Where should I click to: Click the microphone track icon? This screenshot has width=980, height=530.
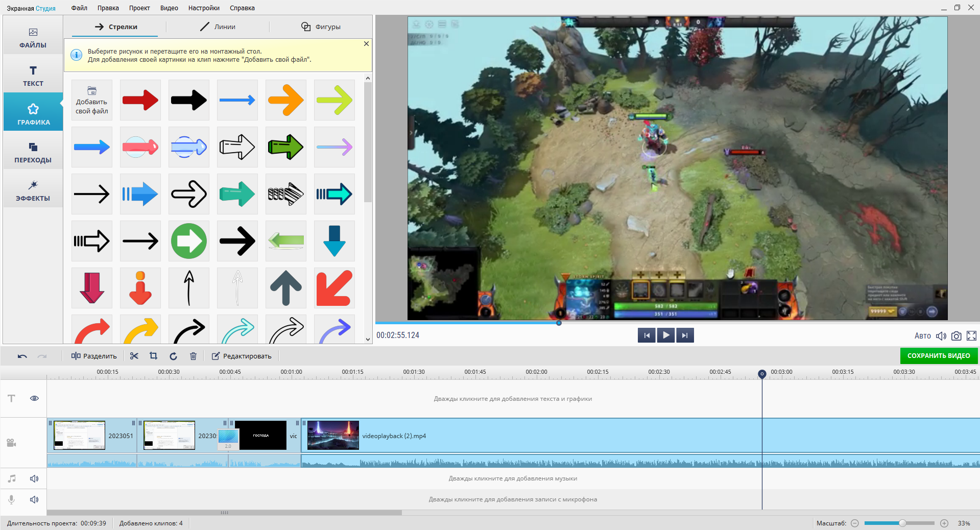coord(11,499)
